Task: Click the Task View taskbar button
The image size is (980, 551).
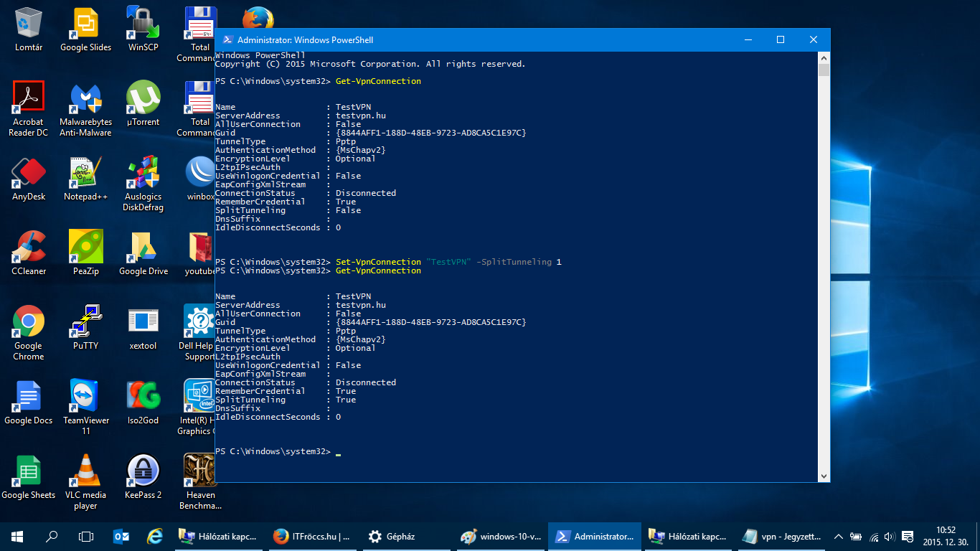Action: pos(86,536)
